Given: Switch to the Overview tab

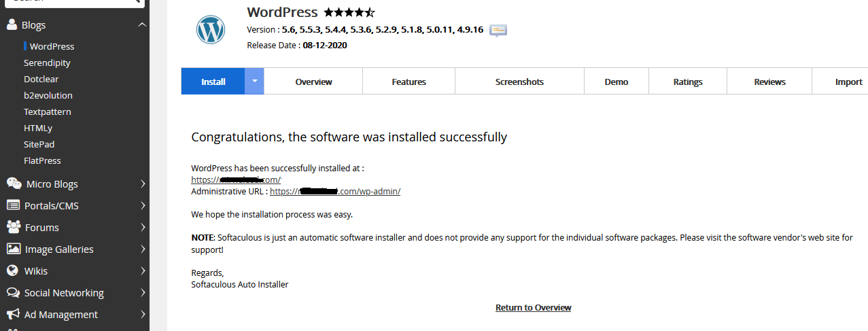Looking at the screenshot, I should pyautogui.click(x=313, y=82).
